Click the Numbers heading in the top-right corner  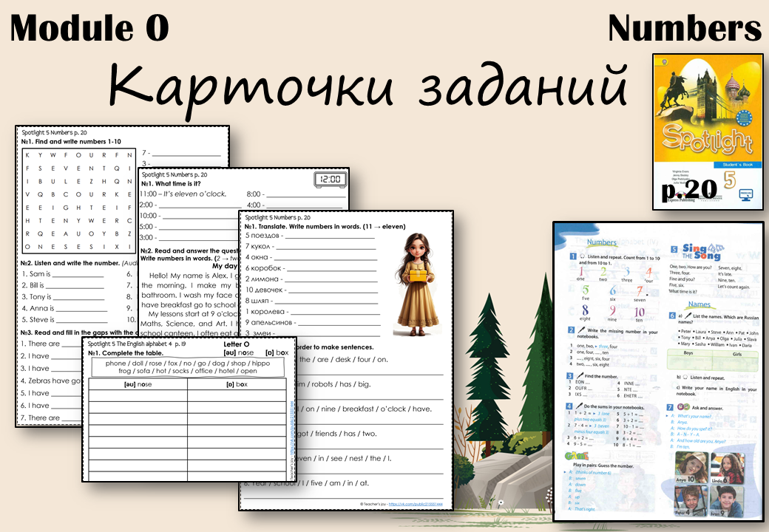(x=684, y=28)
